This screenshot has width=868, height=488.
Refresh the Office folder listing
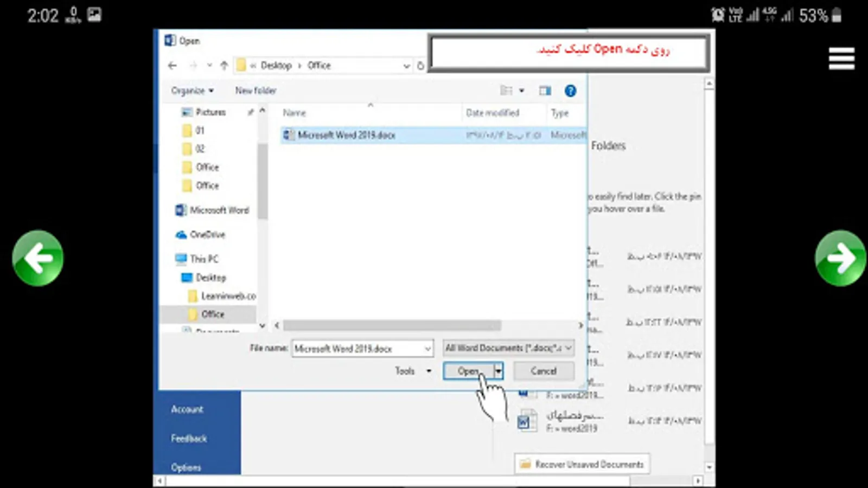point(420,66)
